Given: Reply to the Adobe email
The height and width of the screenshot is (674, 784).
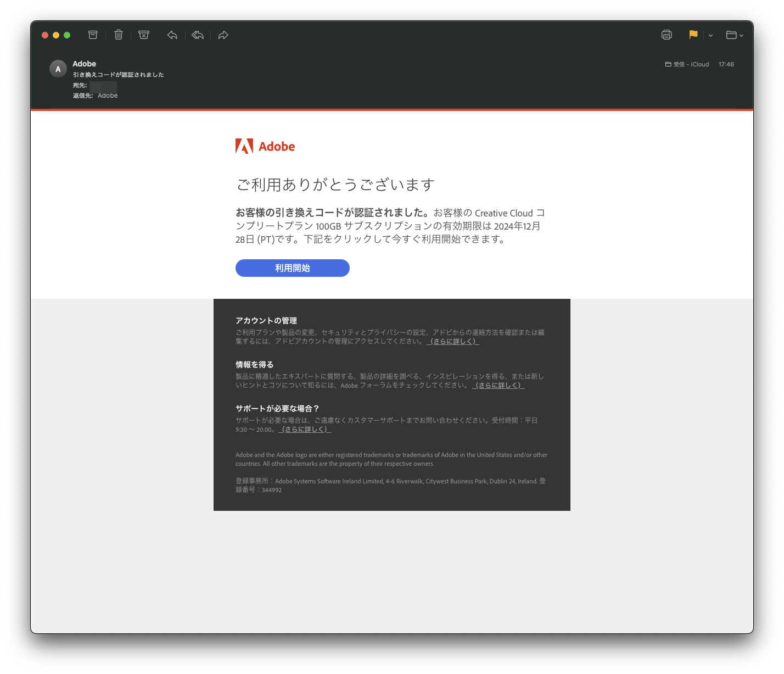Looking at the screenshot, I should 172,35.
